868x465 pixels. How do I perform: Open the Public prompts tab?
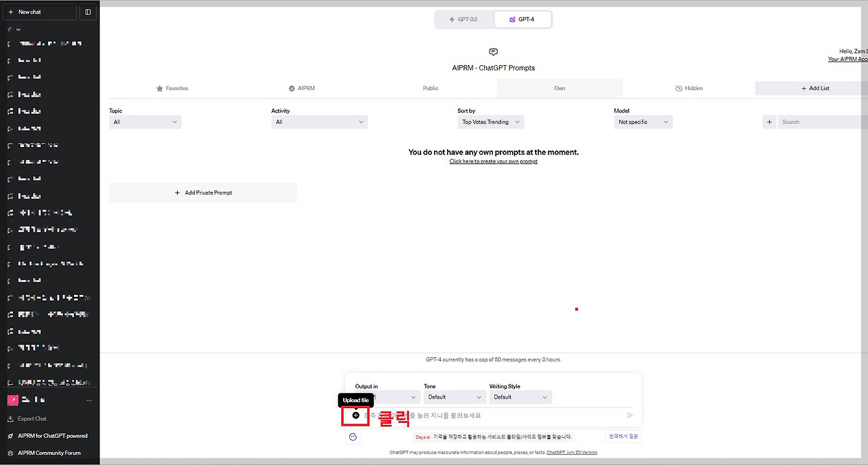click(x=431, y=88)
